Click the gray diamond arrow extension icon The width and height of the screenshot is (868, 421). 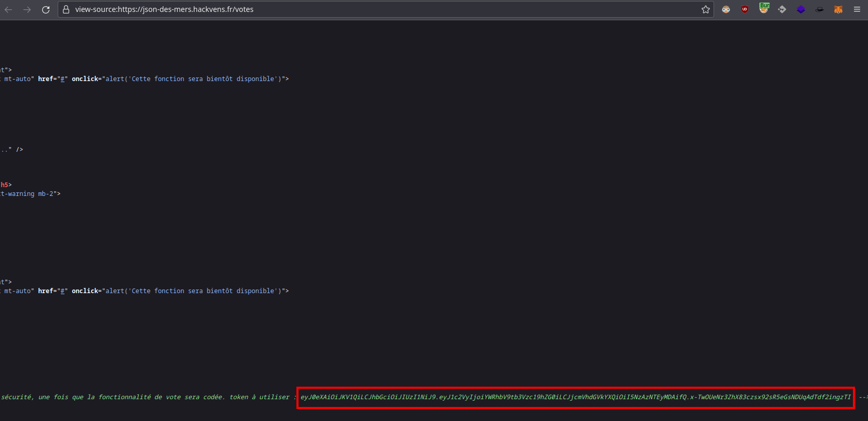coord(782,9)
